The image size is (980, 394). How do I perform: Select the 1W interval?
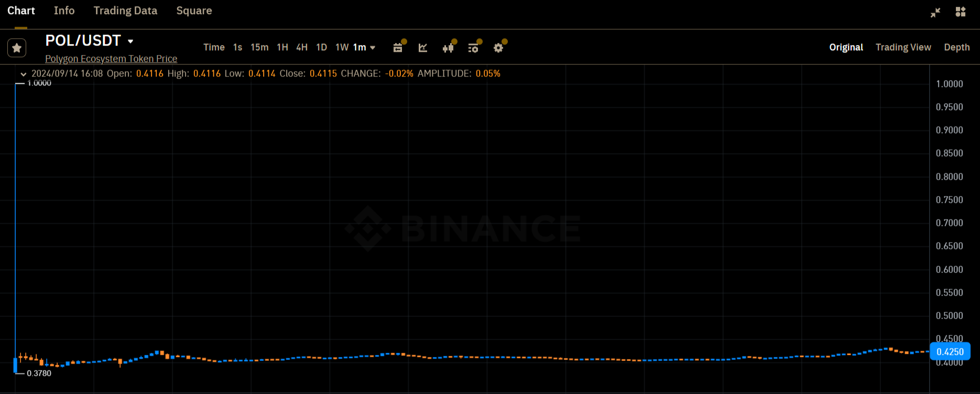pyautogui.click(x=342, y=47)
